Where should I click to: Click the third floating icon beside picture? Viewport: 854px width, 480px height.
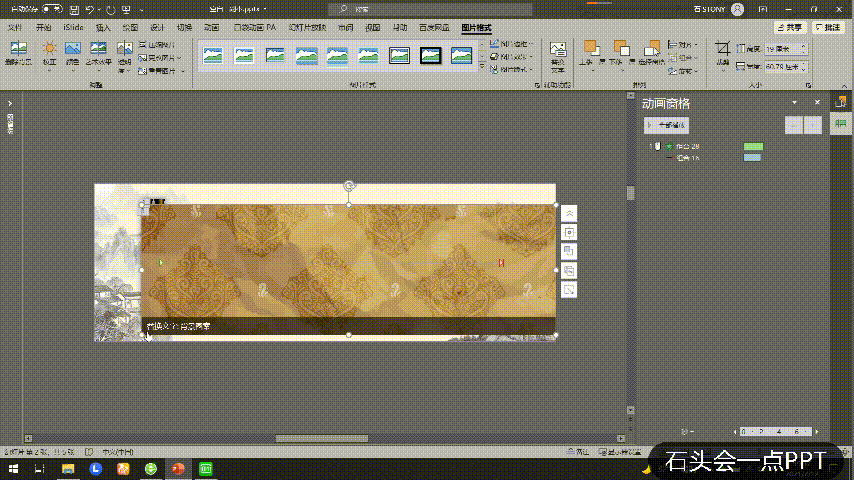pos(569,252)
